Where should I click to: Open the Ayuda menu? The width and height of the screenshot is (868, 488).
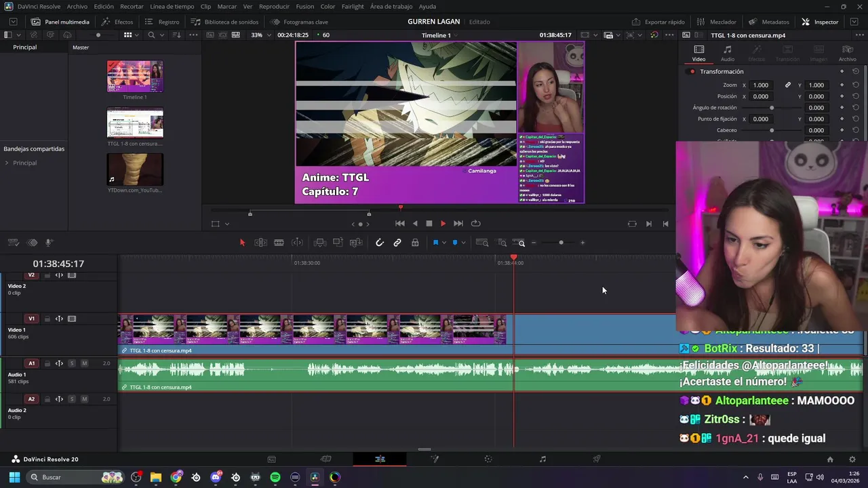tap(427, 6)
